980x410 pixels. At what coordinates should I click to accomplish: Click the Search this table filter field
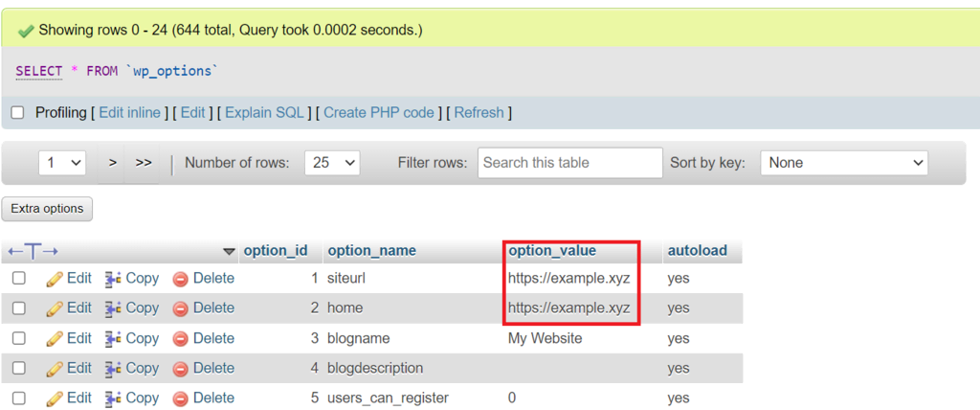click(x=569, y=163)
